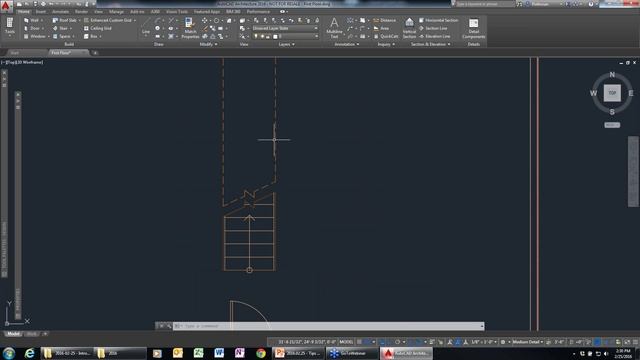This screenshot has height=360, width=640.
Task: Open the Unsaved Layer State dropdown
Action: 285,28
